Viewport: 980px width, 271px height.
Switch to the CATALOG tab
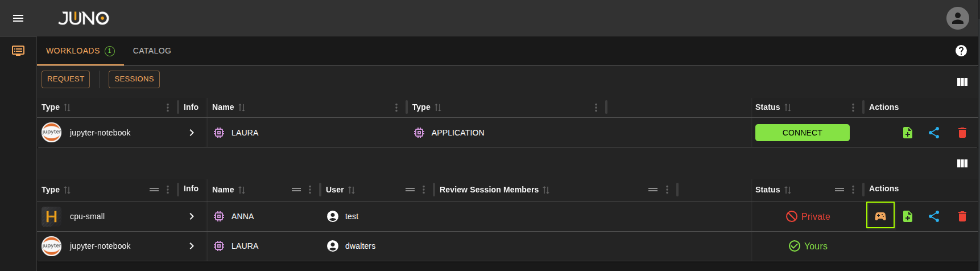152,51
